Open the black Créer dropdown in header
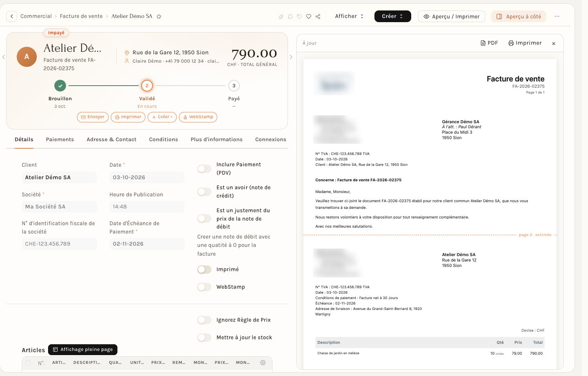 click(x=393, y=16)
